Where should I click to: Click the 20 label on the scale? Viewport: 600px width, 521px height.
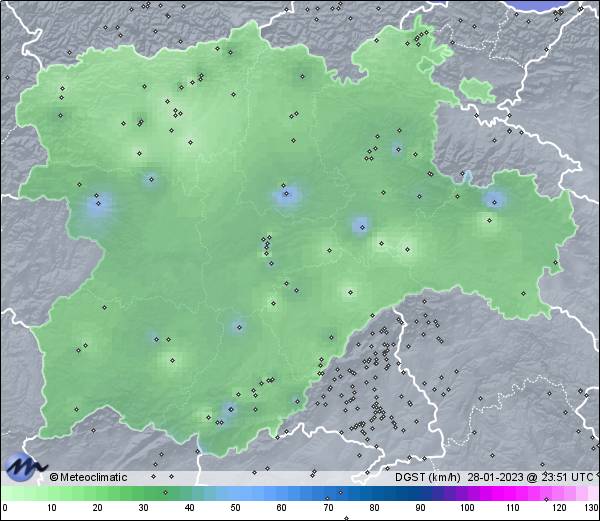[98, 508]
